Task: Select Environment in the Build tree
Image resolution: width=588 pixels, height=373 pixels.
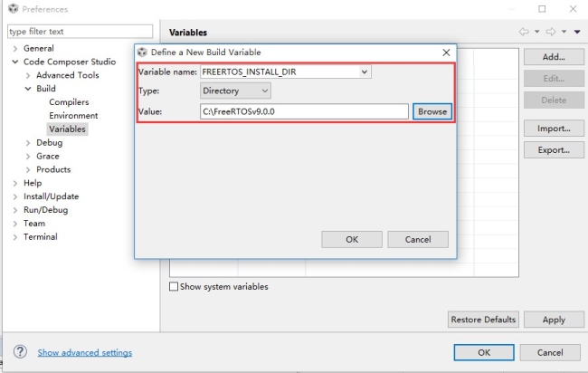Action: [73, 116]
